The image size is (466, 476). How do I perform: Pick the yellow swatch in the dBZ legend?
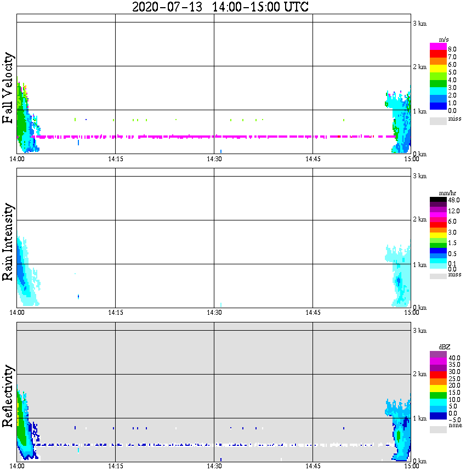coord(438,388)
